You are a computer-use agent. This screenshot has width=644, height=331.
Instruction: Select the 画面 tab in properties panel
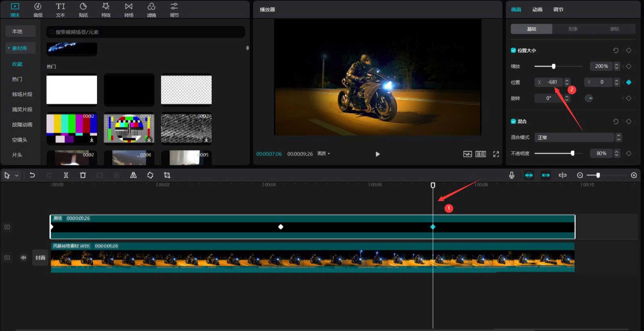coord(516,10)
